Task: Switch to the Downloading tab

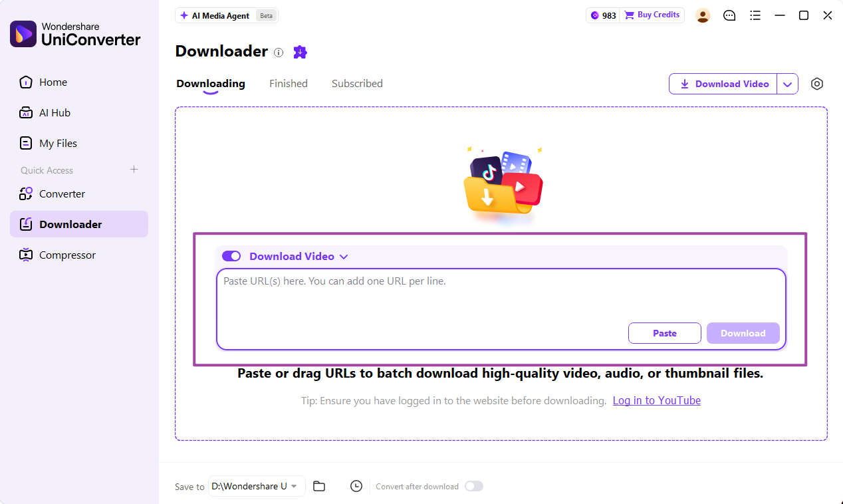Action: [211, 84]
